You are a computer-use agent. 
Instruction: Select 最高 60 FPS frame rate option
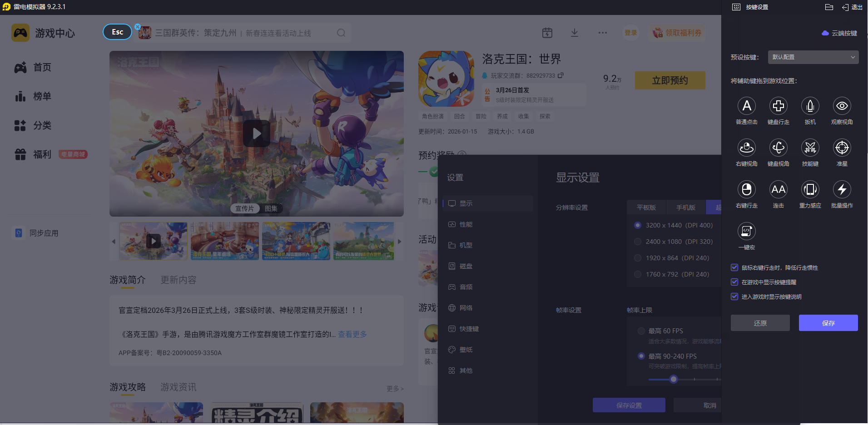pyautogui.click(x=641, y=331)
